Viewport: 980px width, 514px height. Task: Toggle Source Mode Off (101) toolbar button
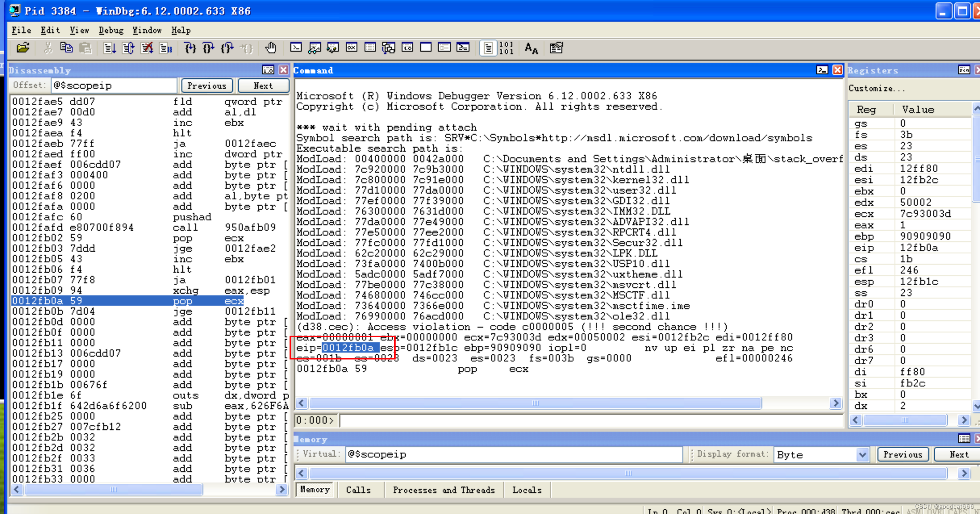pos(507,48)
